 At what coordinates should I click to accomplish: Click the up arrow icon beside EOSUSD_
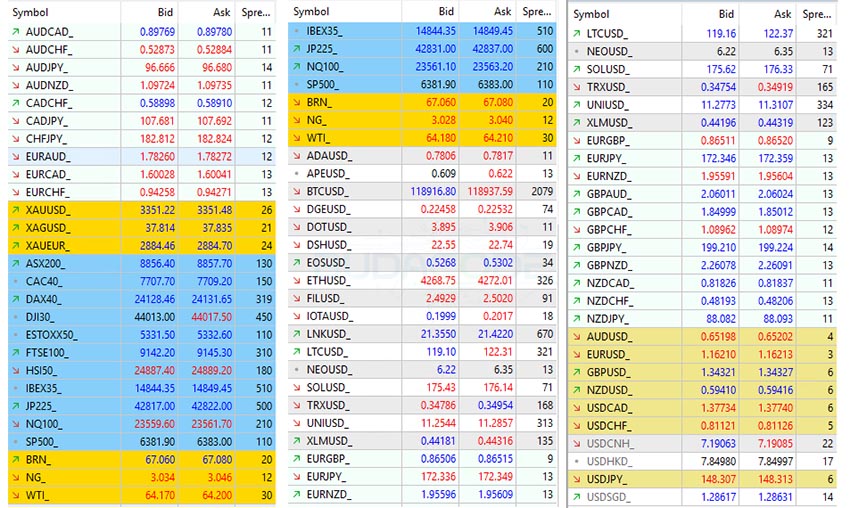click(297, 263)
